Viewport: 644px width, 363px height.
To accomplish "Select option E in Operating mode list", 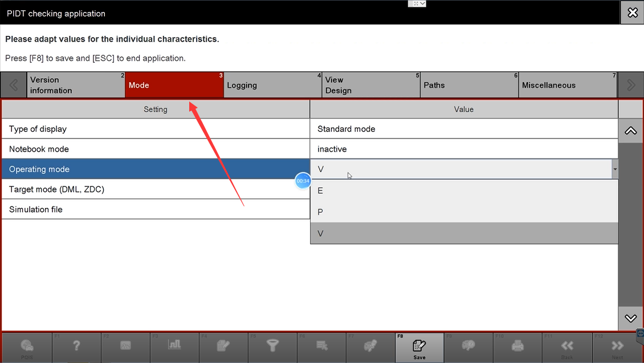I will (463, 191).
